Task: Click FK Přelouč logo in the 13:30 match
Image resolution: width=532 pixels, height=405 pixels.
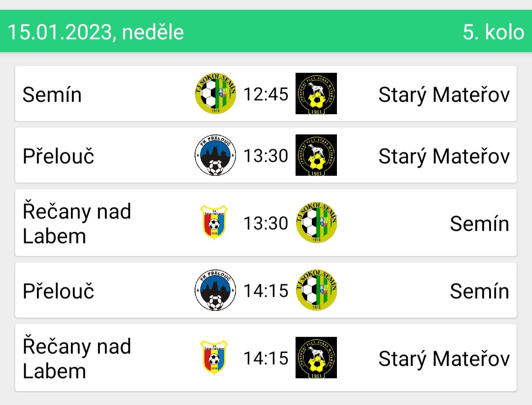Action: [215, 155]
